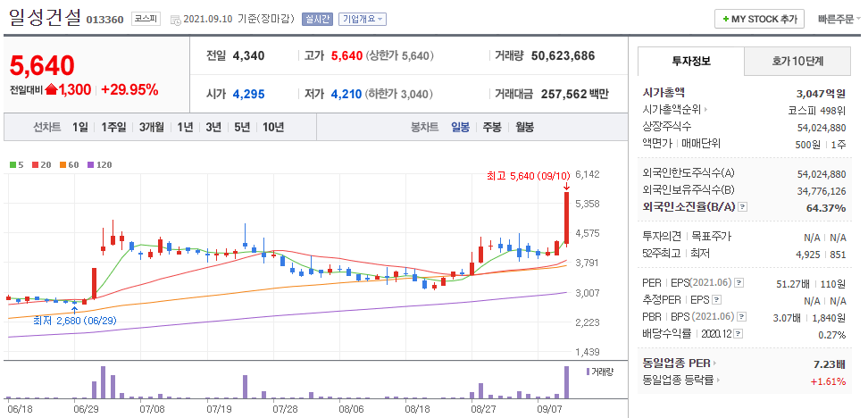Image resolution: width=868 pixels, height=418 pixels.
Task: Click the help icon beside 배당수익률 2020.12
Action: pos(739,334)
